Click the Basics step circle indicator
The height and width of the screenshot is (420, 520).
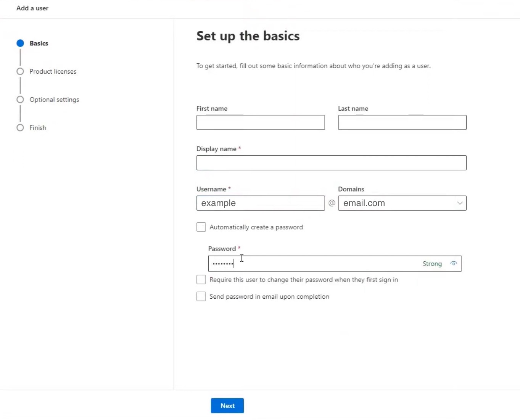click(x=20, y=43)
